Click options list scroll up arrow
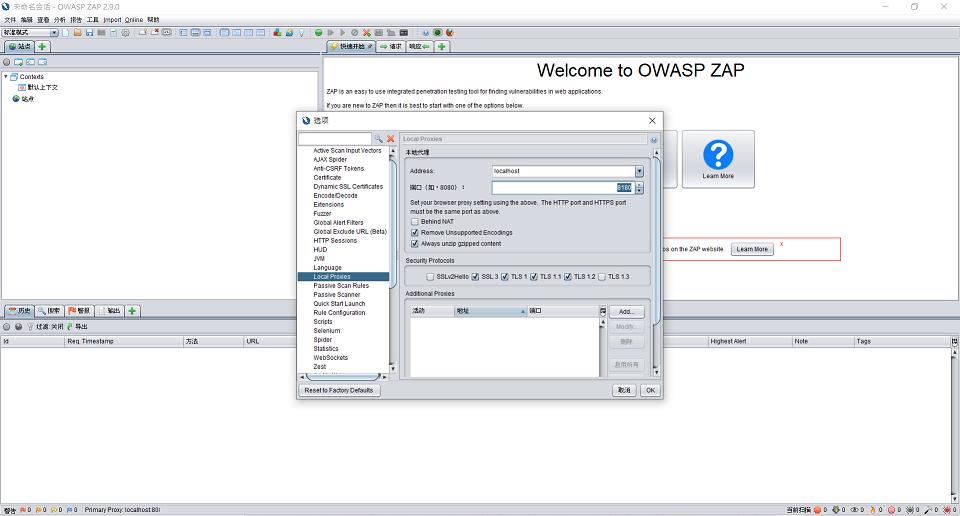 coord(392,151)
